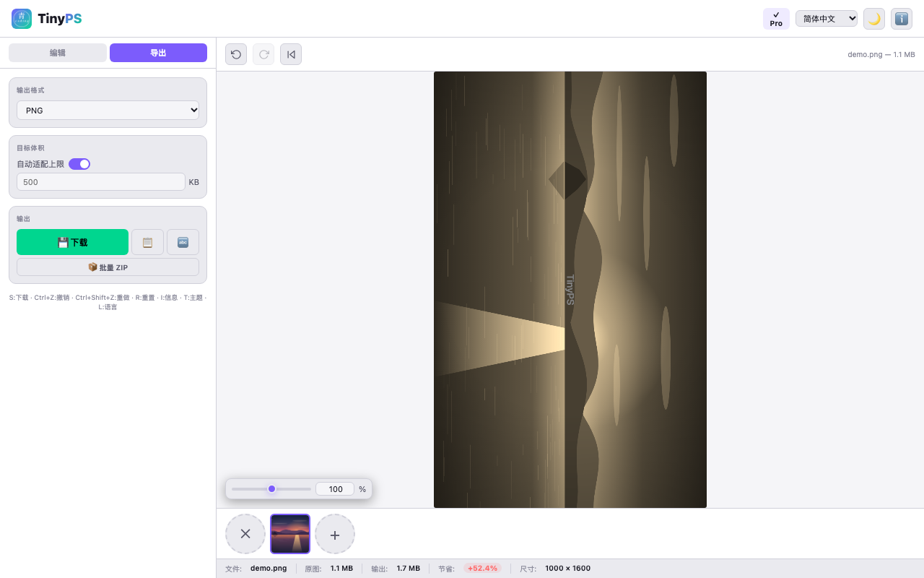Click the 1000 × 1600 dimensions text
Screen dimensions: 924x578
coord(567,569)
